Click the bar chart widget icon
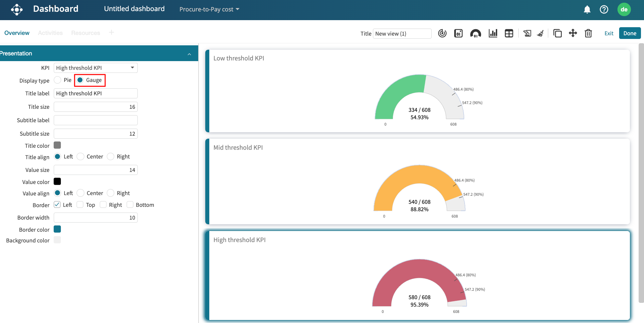Viewport: 644px width, 323px height. [493, 33]
